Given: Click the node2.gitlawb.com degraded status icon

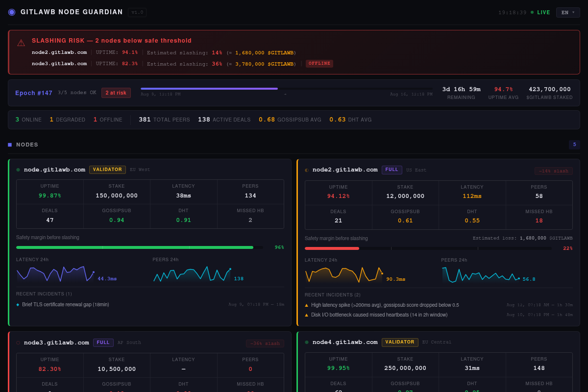Looking at the screenshot, I should (307, 170).
